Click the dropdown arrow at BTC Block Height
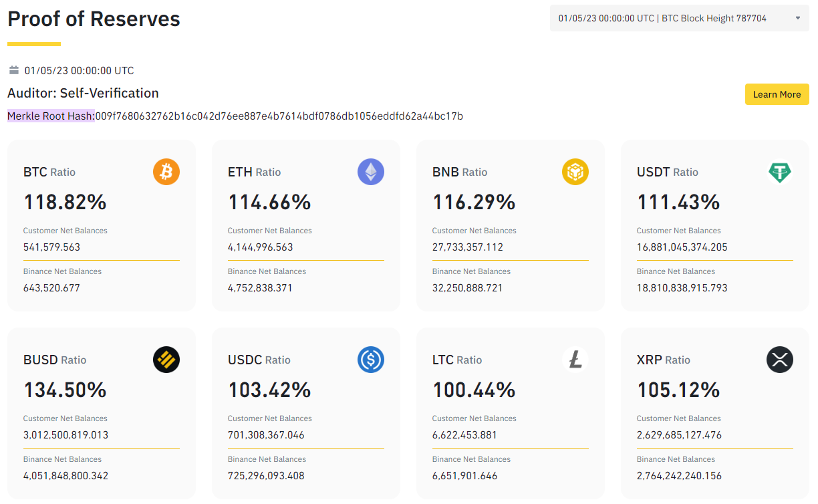818x504 pixels. click(797, 18)
